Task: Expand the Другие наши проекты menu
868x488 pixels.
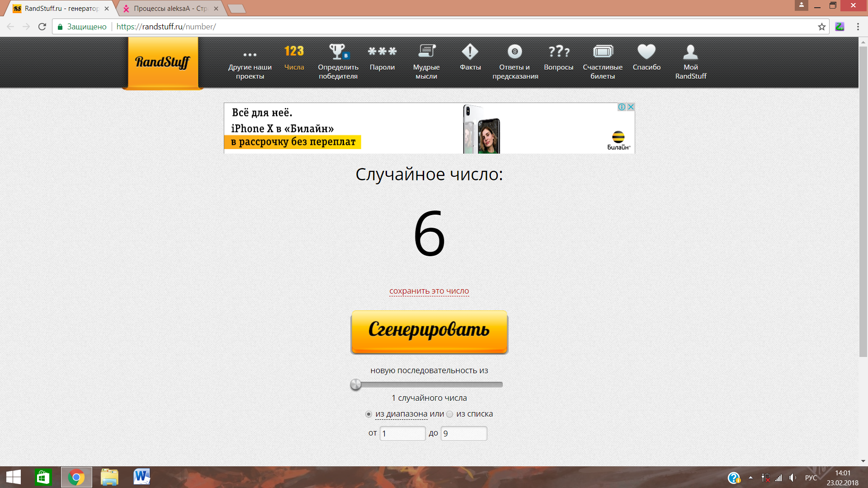Action: coord(250,55)
